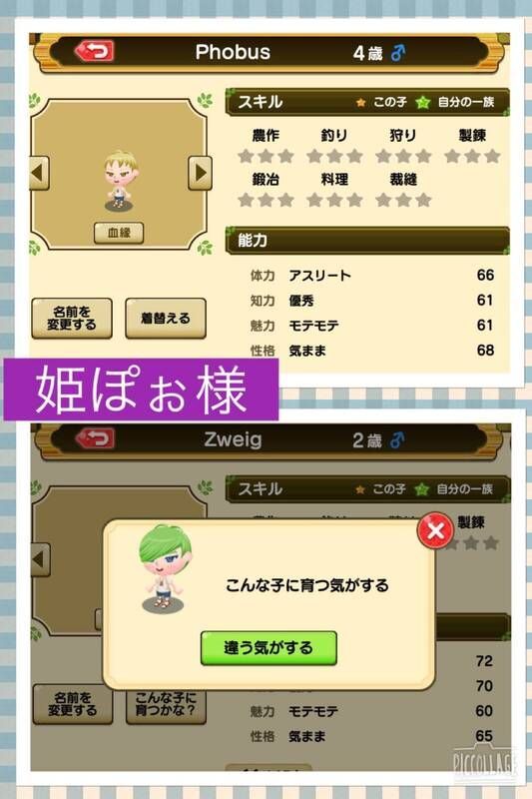Close the 'こんな子に育つ気がする' popup with red X

click(x=435, y=530)
